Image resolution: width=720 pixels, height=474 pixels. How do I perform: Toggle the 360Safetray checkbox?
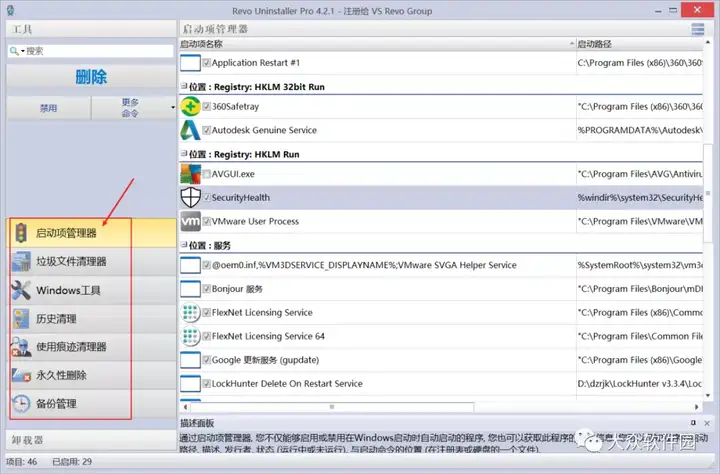(x=207, y=106)
